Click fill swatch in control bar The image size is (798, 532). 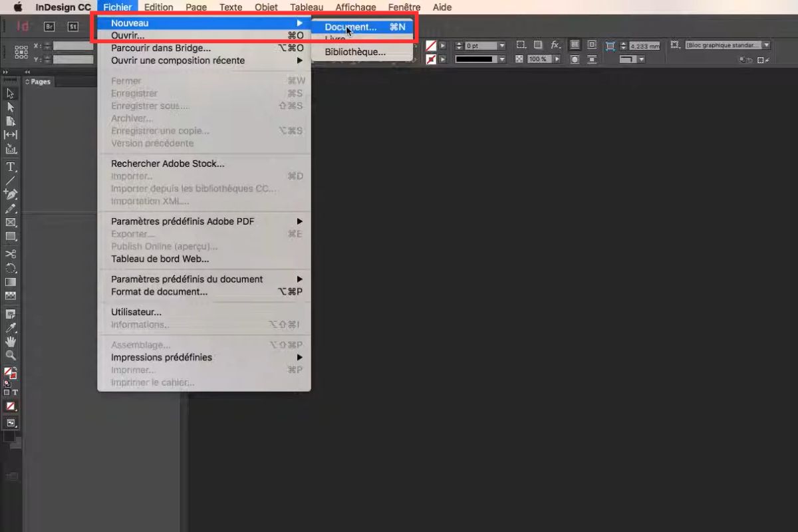coord(431,46)
